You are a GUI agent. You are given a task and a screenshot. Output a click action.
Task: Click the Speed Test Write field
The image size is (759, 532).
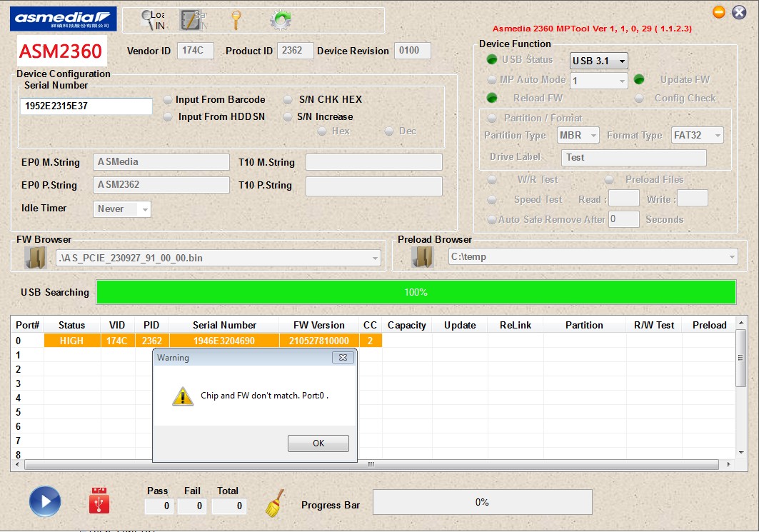click(x=692, y=198)
